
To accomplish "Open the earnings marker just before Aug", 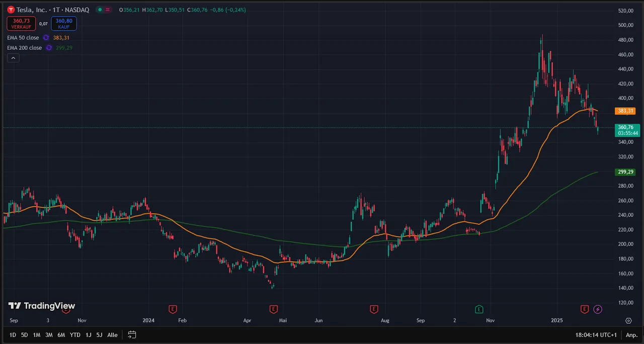I will [374, 308].
